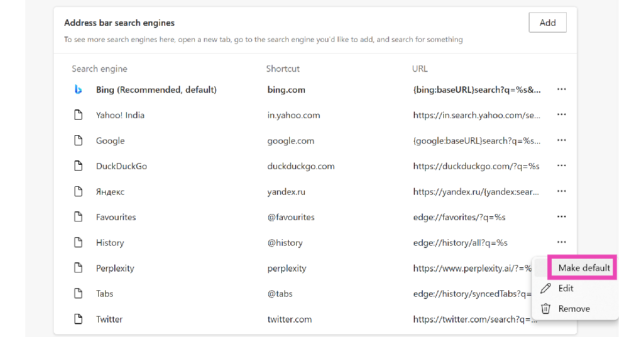Screen dimensions: 644x337
Task: Click the Twitter row page icon
Action: coord(78,319)
